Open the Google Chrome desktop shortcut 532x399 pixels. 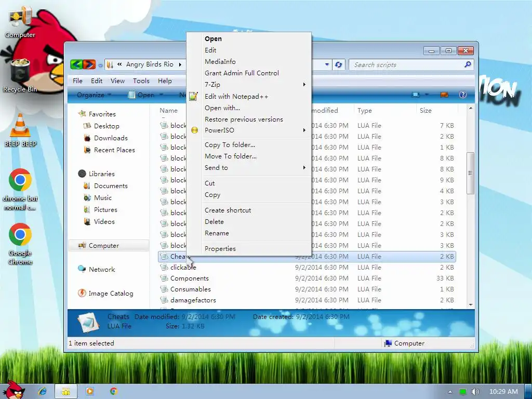[x=20, y=244]
